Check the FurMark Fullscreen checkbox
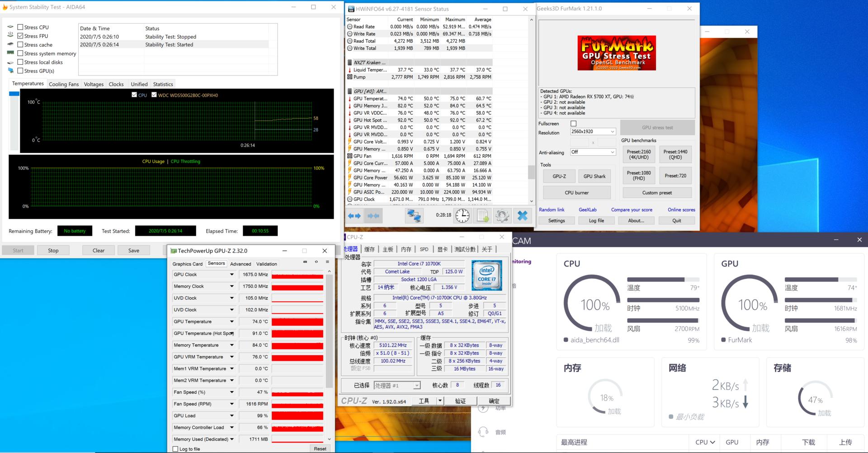The width and height of the screenshot is (868, 453). click(573, 124)
